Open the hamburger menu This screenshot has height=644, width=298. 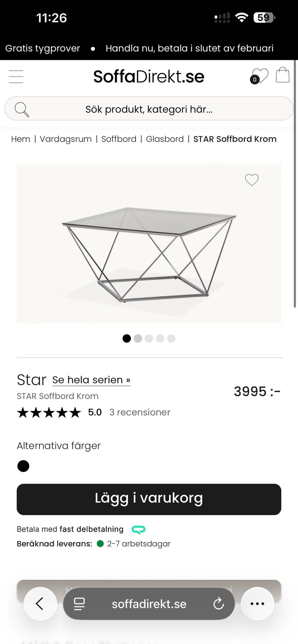(16, 77)
